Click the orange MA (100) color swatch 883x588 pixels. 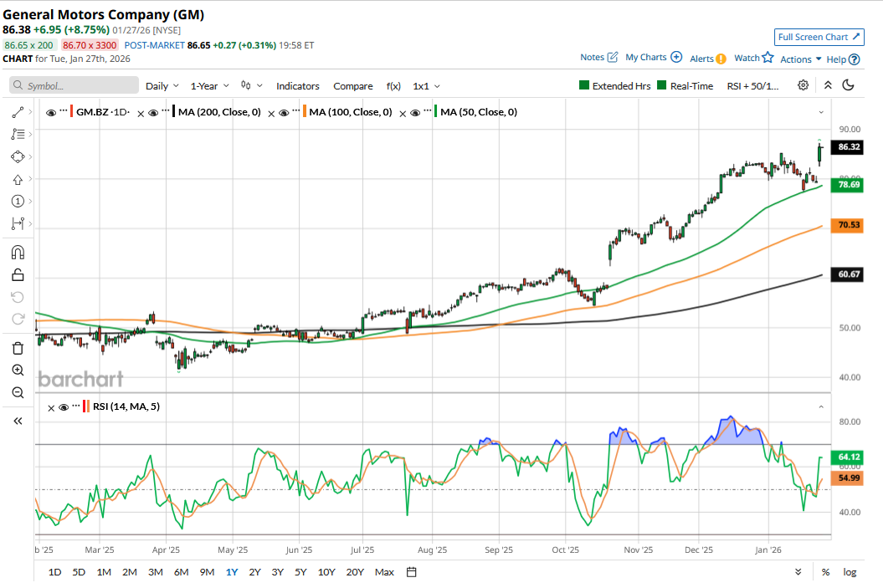pos(305,112)
